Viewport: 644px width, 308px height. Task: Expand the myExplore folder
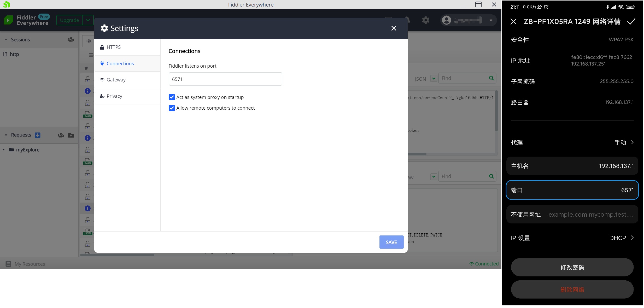coord(4,150)
